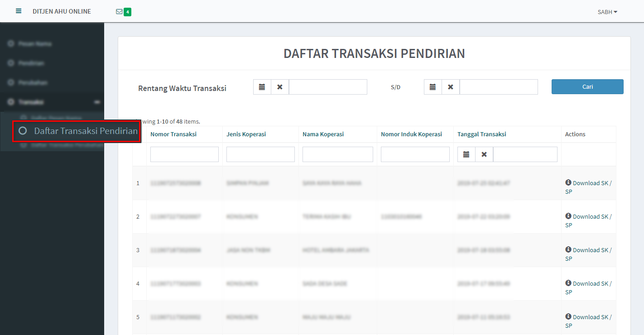Open end date calendar picker icon
644x335 pixels.
(433, 87)
